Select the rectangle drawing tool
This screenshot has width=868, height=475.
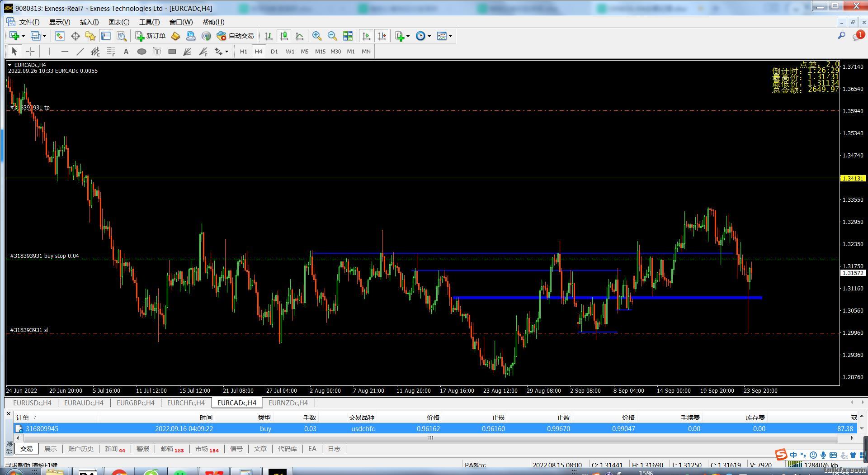pyautogui.click(x=172, y=52)
